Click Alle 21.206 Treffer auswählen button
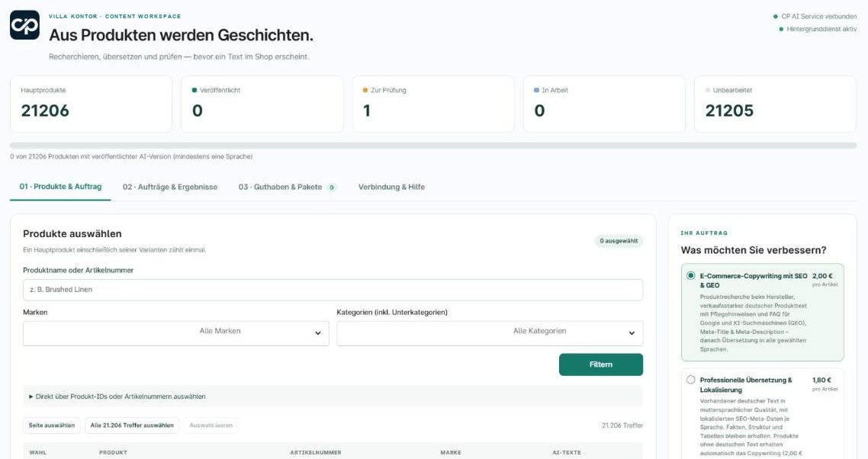Viewport: 868px width, 459px height. (x=132, y=425)
